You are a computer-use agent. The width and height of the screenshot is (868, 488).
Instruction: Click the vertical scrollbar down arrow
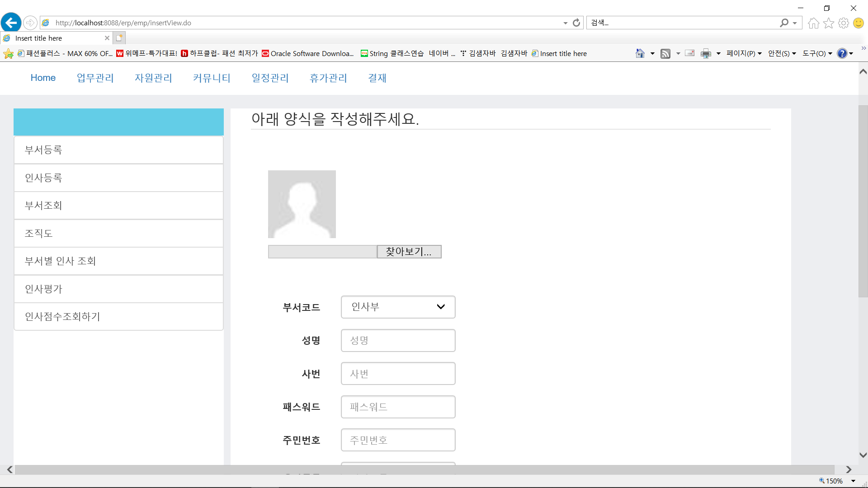(x=863, y=455)
